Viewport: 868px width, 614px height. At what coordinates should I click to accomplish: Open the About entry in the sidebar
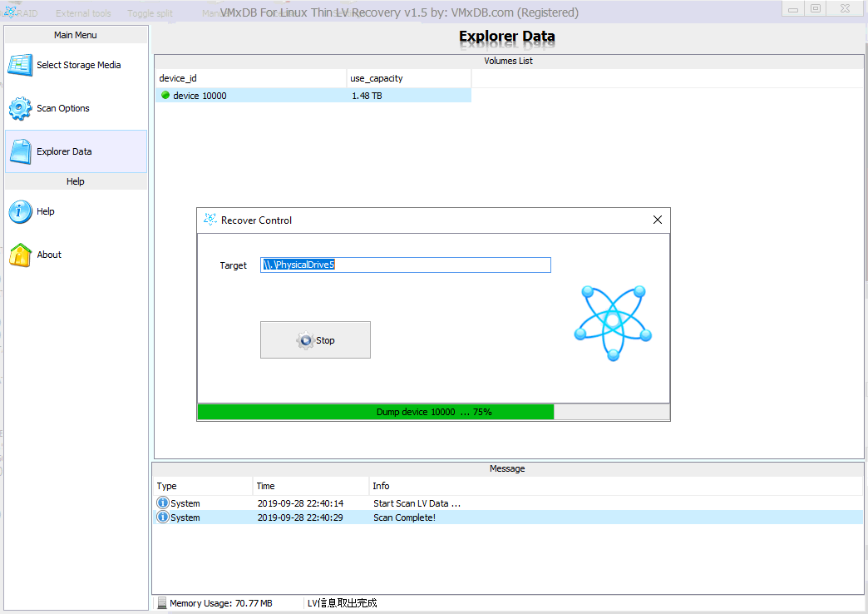(x=76, y=255)
